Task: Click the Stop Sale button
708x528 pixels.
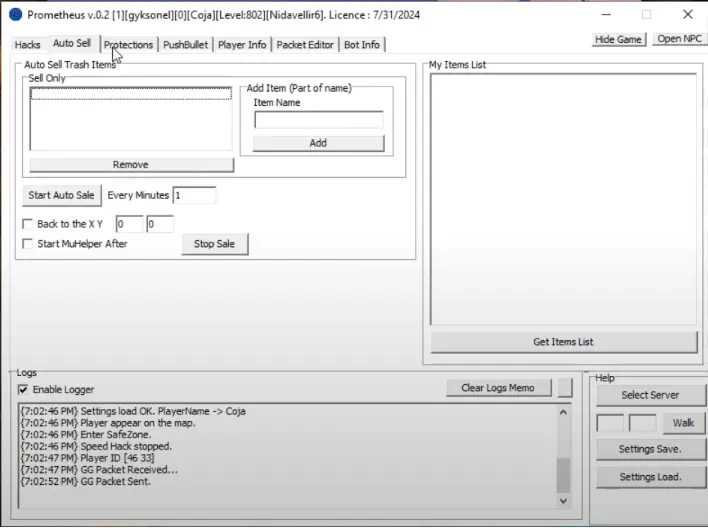Action: coord(214,244)
